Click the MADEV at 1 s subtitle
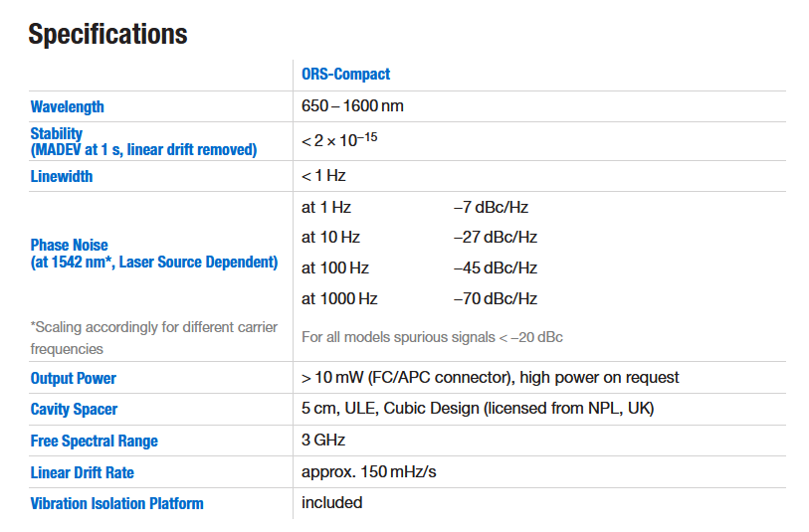This screenshot has height=532, width=809. click(143, 149)
